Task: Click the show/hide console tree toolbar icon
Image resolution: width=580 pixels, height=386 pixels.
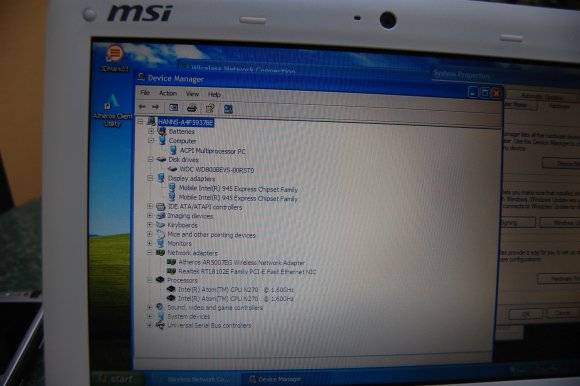Action: click(x=173, y=107)
